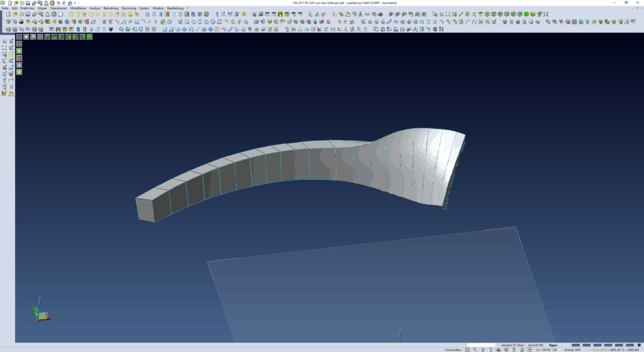Click the 'Einheit: MM' units field

pos(572,349)
